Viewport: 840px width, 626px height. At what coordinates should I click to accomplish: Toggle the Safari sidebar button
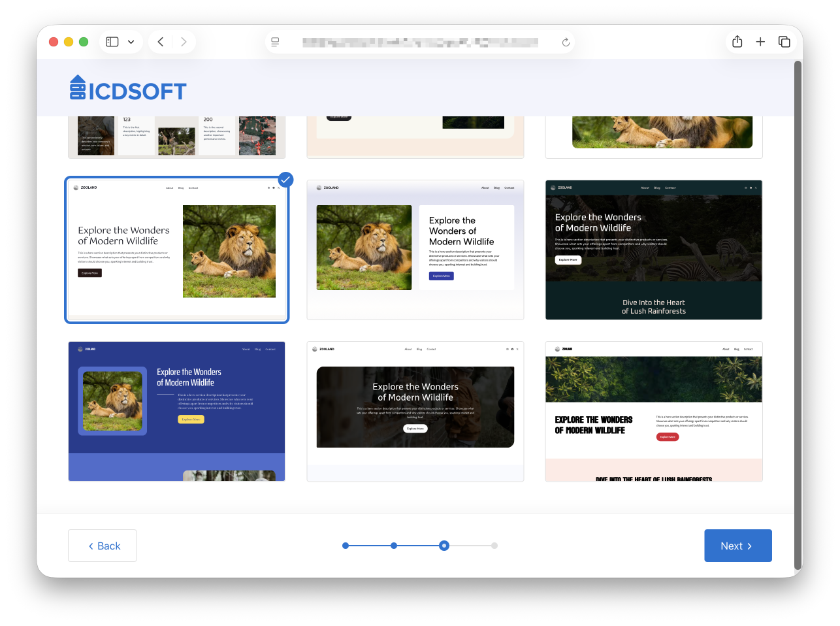tap(112, 42)
